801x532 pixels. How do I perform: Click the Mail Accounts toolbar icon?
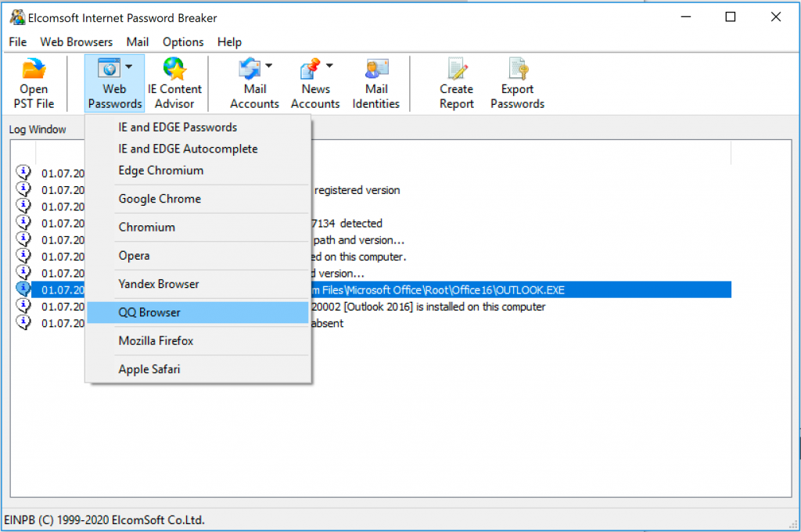(x=254, y=82)
